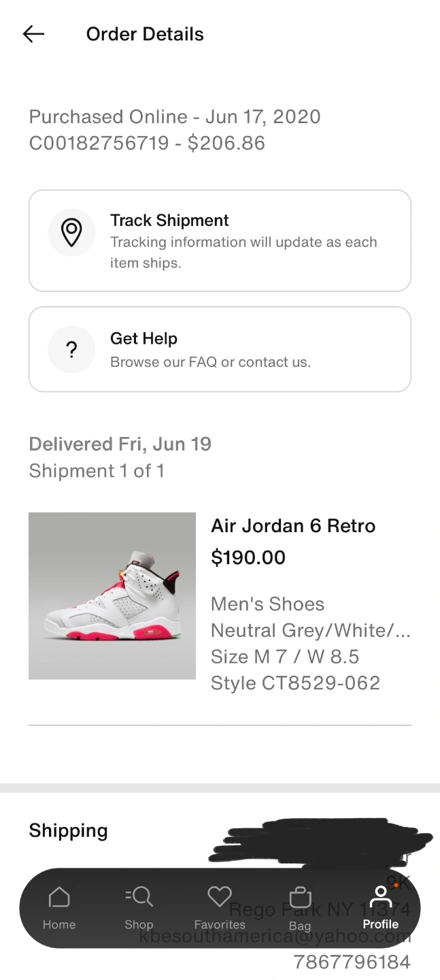This screenshot has width=440, height=980.
Task: Click the Size M 7 / W 8.5 text
Action: click(x=285, y=657)
